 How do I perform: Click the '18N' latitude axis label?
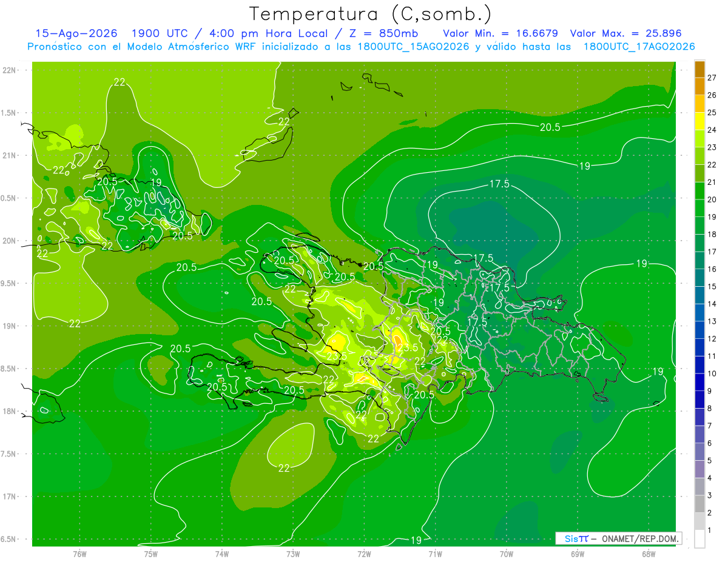[x=10, y=411]
